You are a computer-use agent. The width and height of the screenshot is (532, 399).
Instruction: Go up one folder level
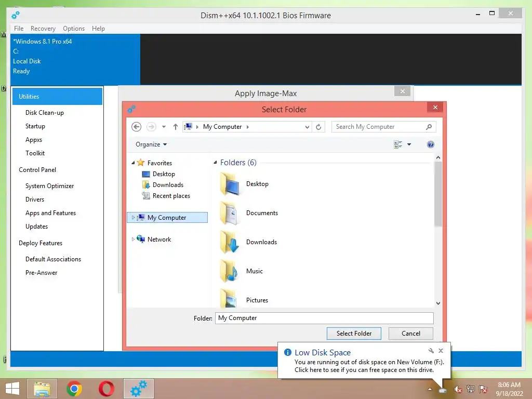point(176,127)
